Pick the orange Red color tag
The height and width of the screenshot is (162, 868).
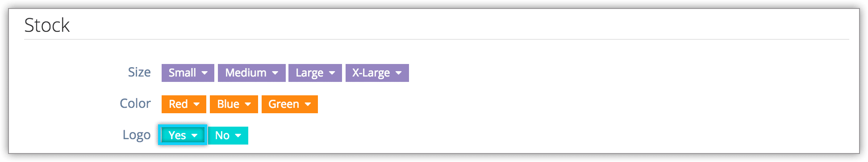pyautogui.click(x=184, y=104)
